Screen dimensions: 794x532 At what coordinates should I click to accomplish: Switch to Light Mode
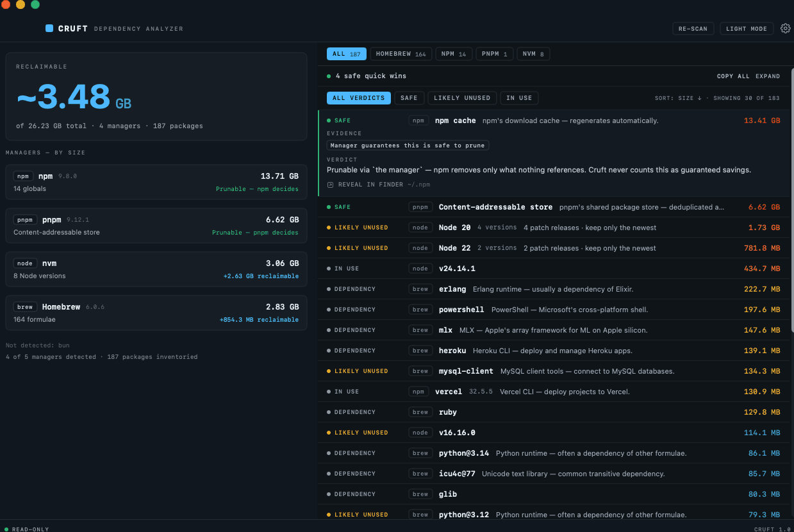pyautogui.click(x=746, y=29)
